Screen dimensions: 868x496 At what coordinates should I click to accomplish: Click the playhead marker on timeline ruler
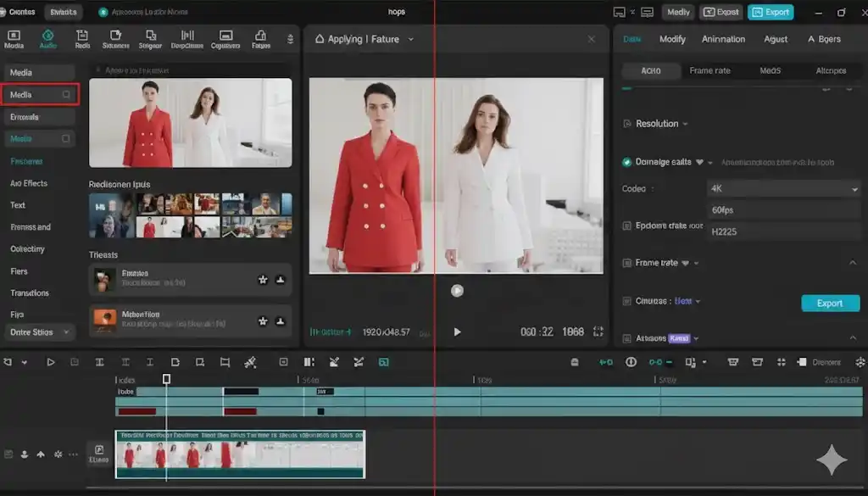coord(166,379)
